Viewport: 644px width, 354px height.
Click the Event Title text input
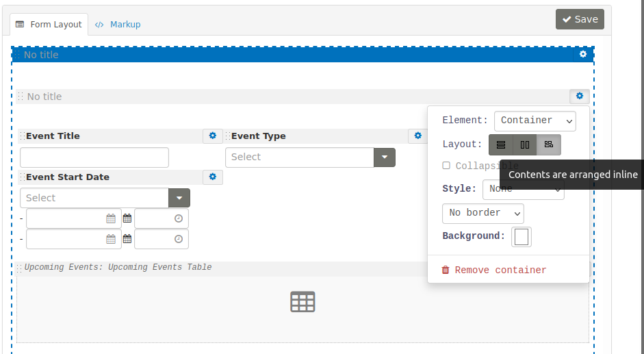(94, 157)
